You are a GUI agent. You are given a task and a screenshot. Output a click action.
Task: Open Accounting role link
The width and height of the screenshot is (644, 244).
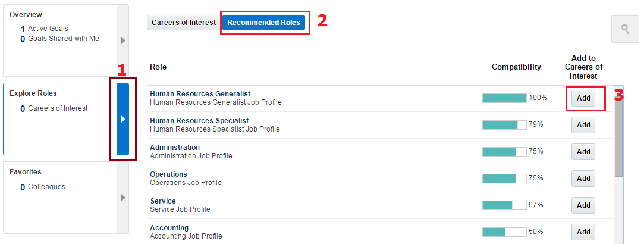(x=169, y=227)
